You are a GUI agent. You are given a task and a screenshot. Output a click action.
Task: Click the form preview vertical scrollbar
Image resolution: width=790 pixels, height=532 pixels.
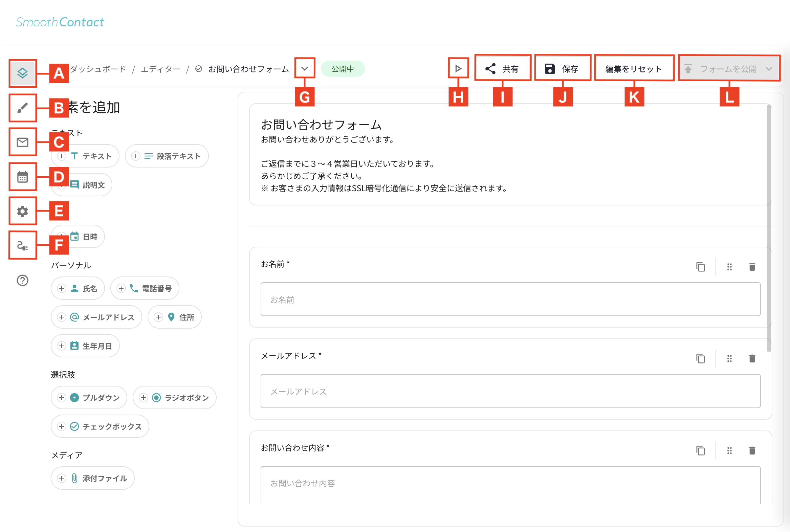pos(769,228)
